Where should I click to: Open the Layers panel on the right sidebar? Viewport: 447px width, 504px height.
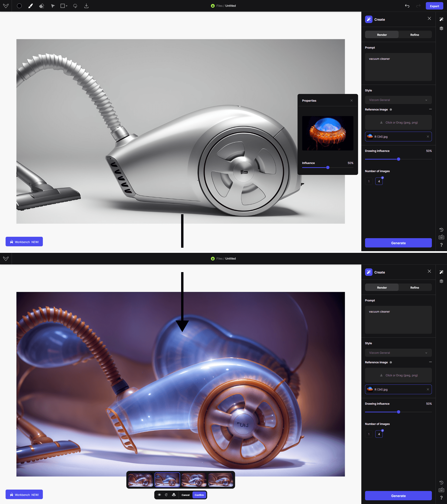[x=442, y=28]
